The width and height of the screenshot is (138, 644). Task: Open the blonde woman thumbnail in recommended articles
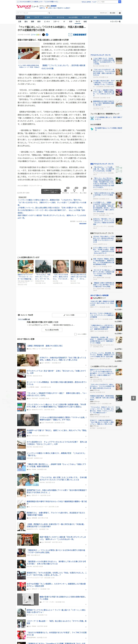click(x=61, y=267)
